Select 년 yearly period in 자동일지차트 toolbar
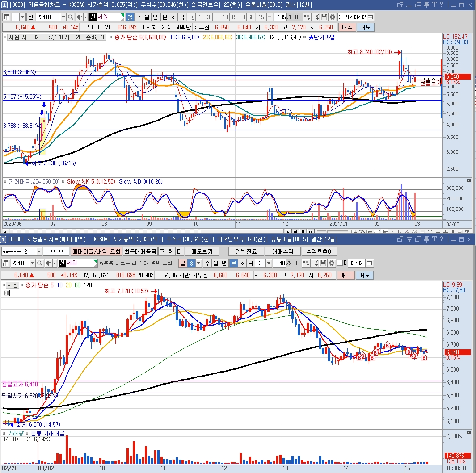This screenshot has width=476, height=473. (x=224, y=263)
